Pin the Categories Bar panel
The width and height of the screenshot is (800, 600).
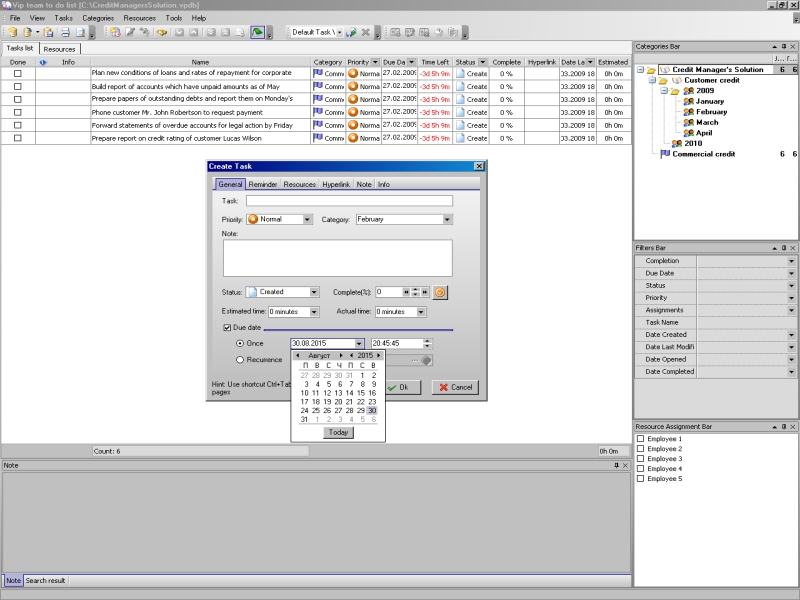click(783, 46)
